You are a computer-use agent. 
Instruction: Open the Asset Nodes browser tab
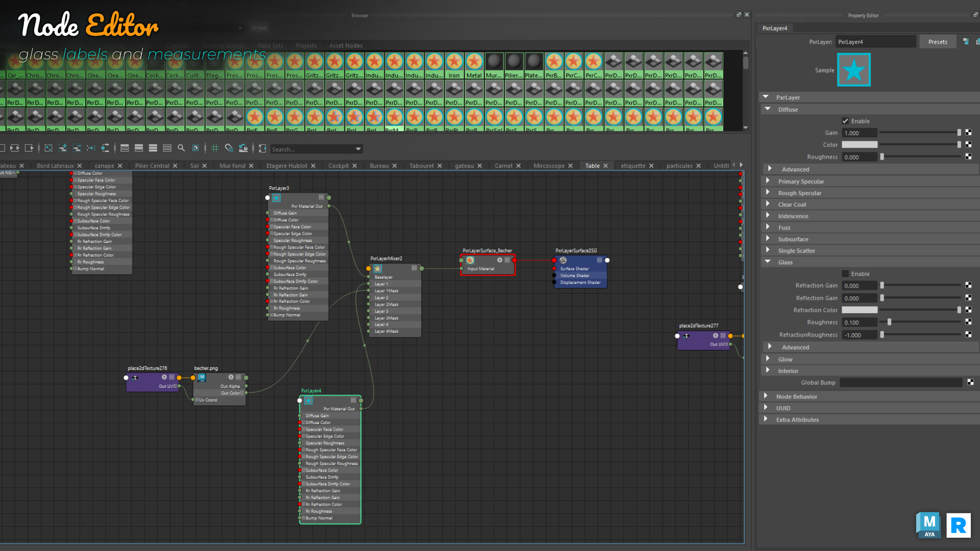[346, 45]
